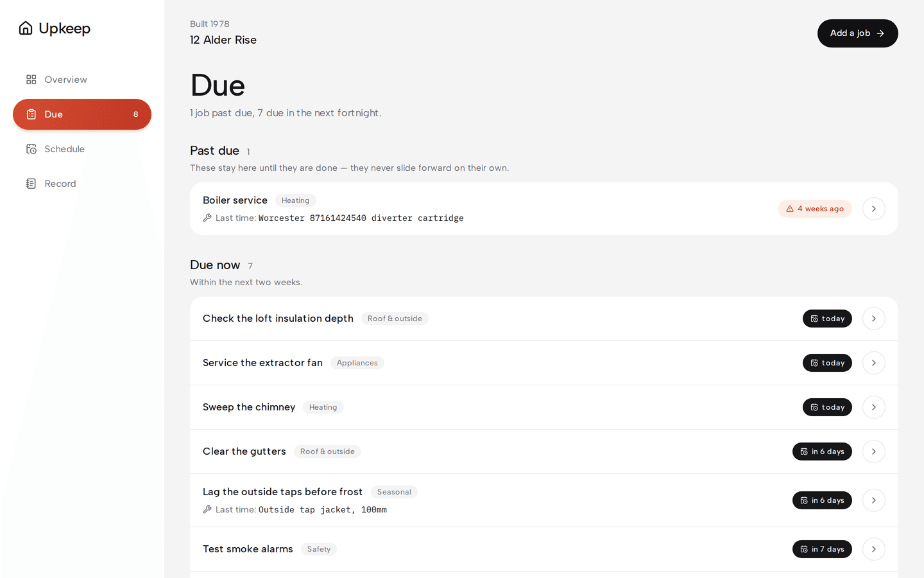924x578 pixels.
Task: Expand the Lag the outside taps row chevron
Action: pos(874,500)
